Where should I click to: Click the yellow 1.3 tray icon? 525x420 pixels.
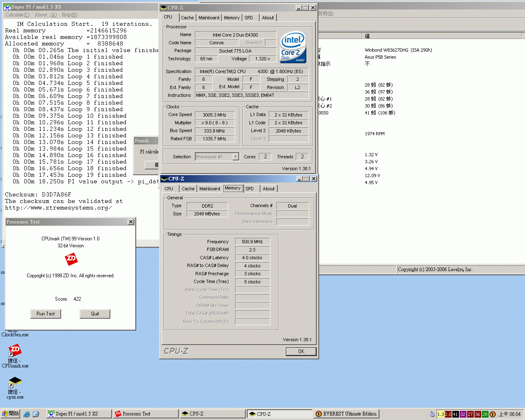441,414
